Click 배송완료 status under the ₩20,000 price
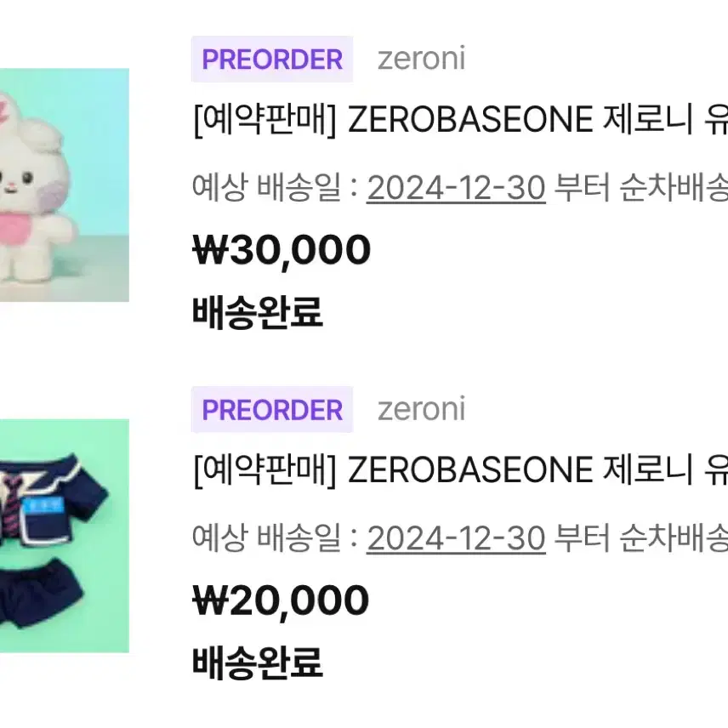Viewport: 728px width, 728px height. coord(257,663)
